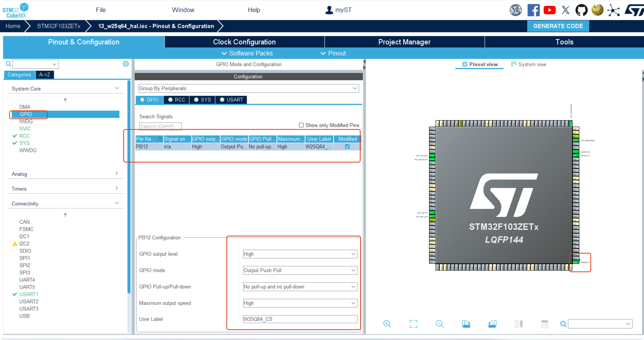Click the rotate chip clockwise icon
This screenshot has height=340, width=644.
[x=466, y=324]
